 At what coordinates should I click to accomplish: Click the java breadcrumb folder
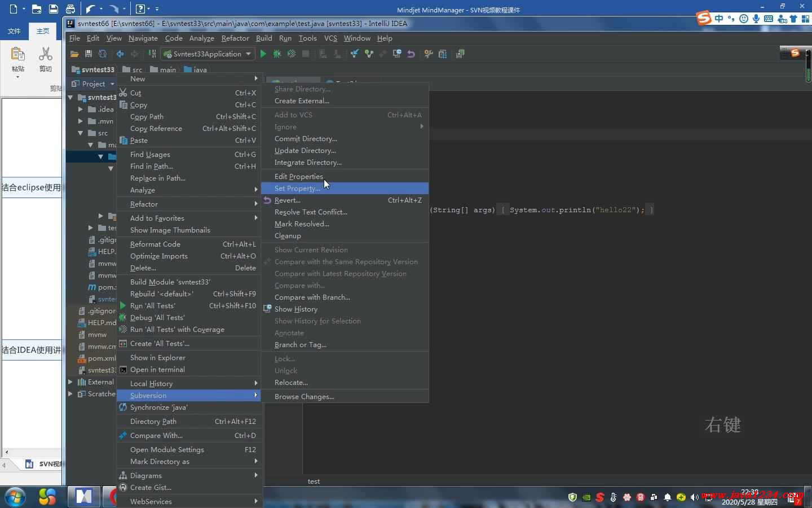point(195,69)
